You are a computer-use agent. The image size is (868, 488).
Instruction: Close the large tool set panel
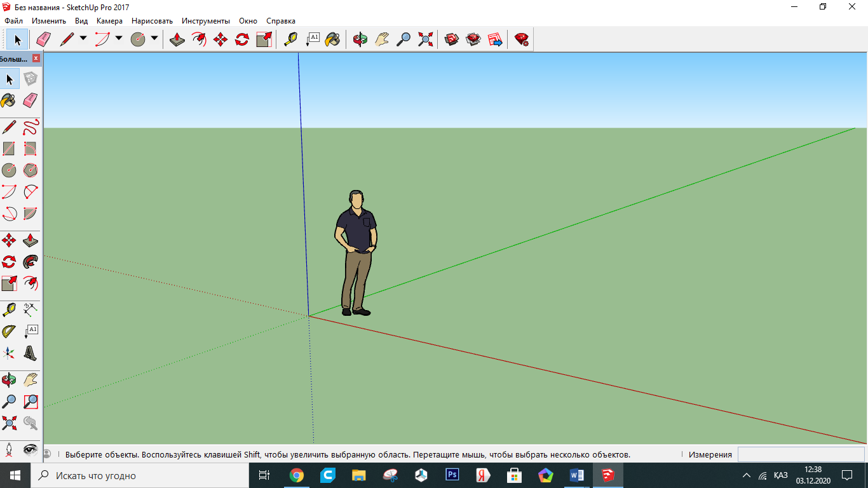tap(36, 58)
